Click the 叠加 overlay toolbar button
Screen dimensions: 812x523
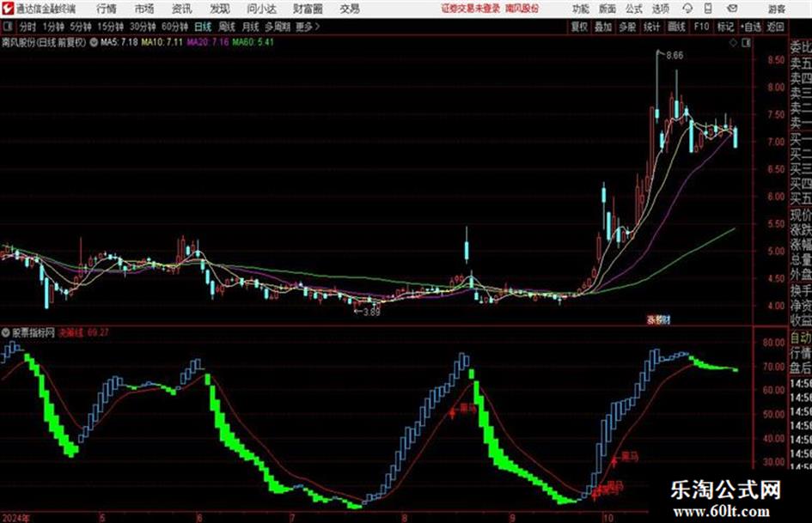(603, 27)
